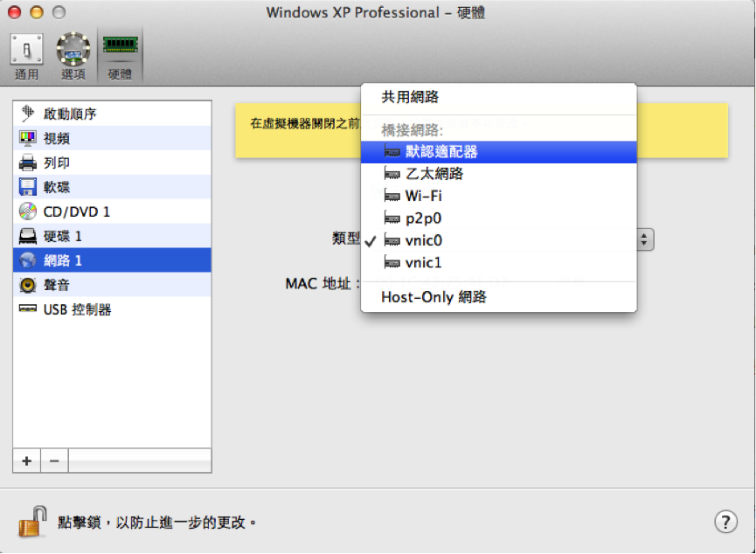Add a device with the plus button
The height and width of the screenshot is (554, 756).
(27, 461)
